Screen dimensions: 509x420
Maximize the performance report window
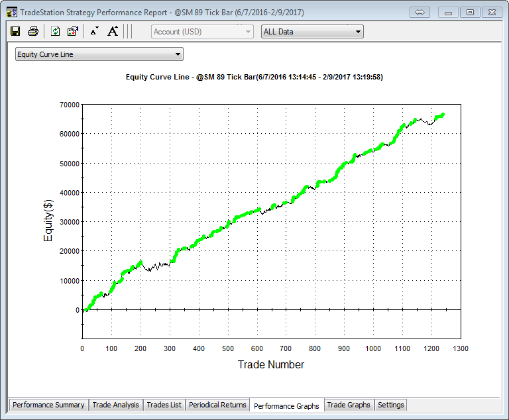470,12
